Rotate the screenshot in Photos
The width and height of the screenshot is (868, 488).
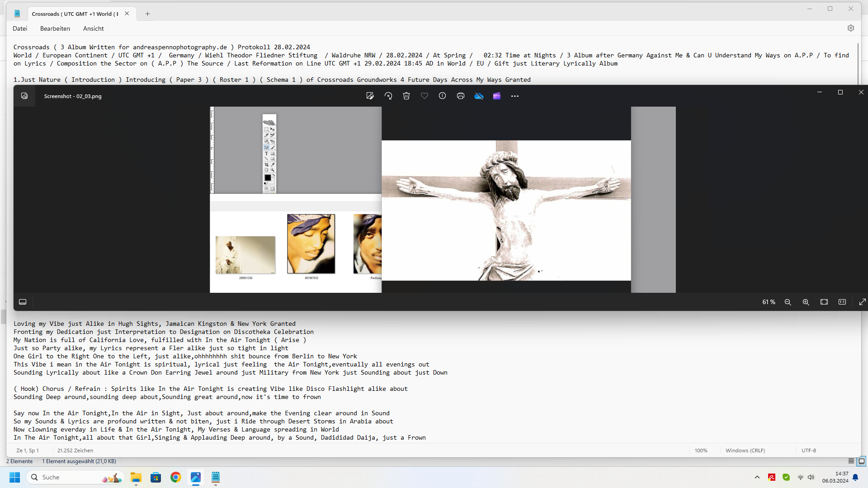[x=388, y=96]
